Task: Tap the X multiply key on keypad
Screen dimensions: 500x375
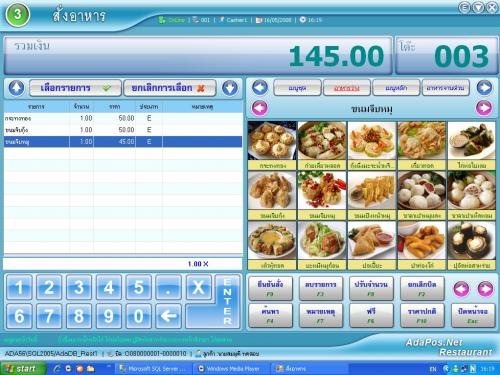Action: pos(198,287)
